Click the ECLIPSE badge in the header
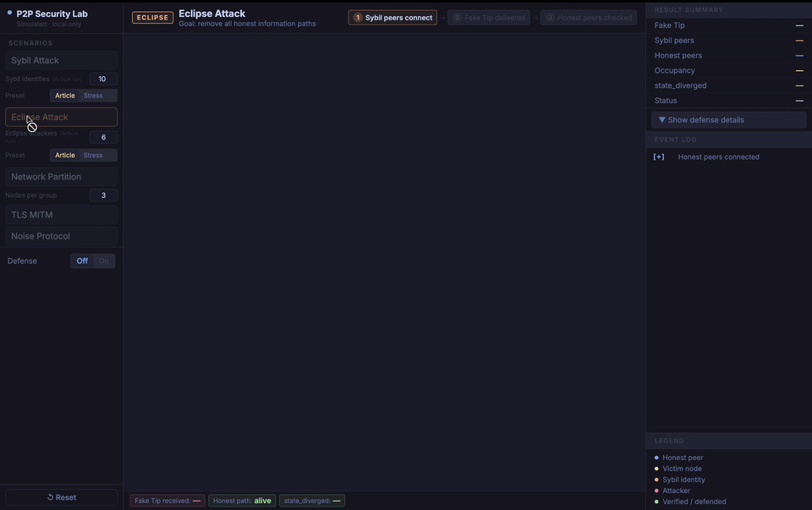 click(153, 18)
